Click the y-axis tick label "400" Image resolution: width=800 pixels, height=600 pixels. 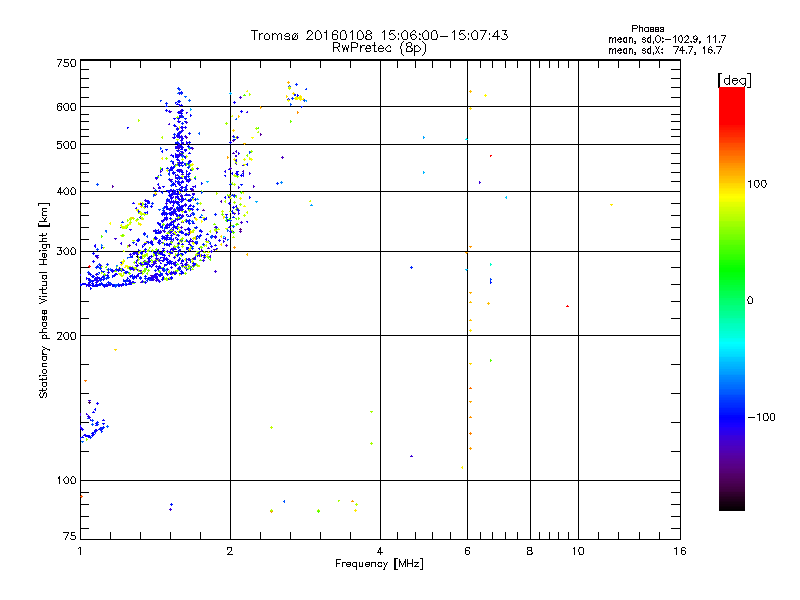(67, 192)
